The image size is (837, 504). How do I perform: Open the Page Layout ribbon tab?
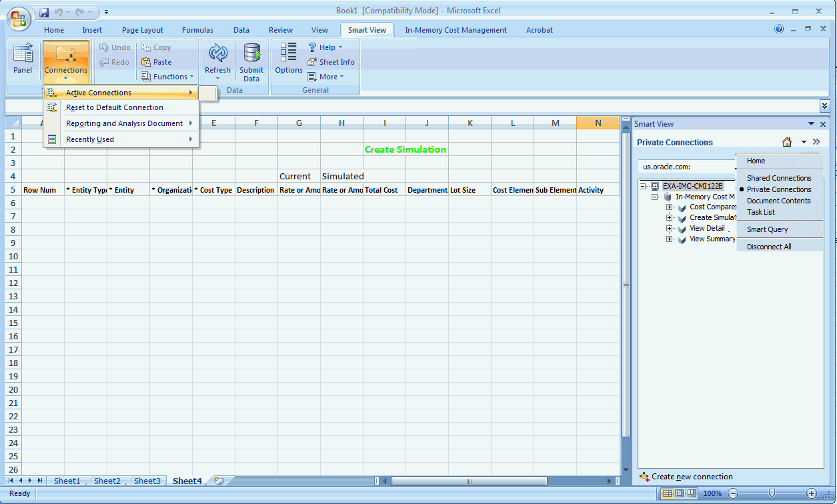(x=143, y=30)
